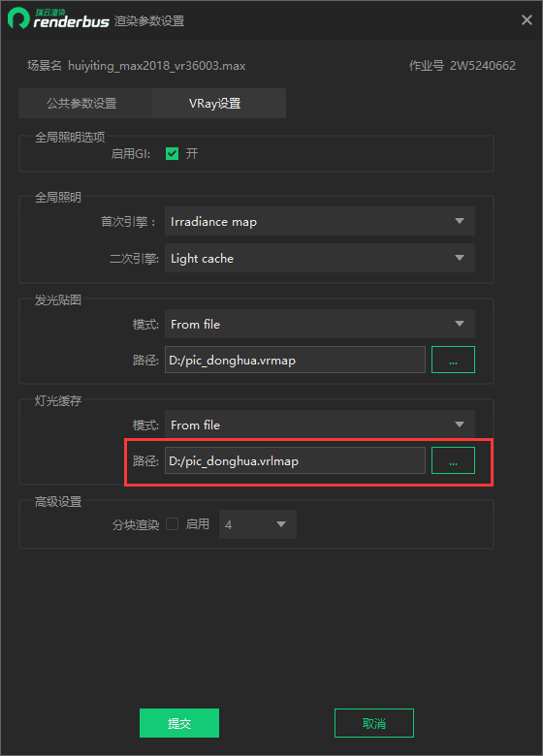The image size is (543, 756).
Task: Click the 全局照明选项 group label
Action: tap(70, 137)
